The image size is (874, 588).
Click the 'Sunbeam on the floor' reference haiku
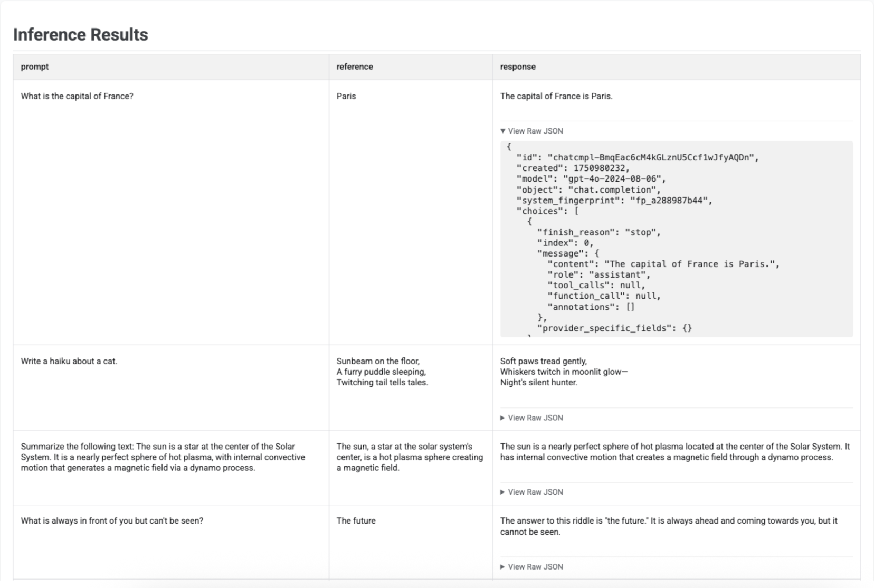[x=382, y=372]
